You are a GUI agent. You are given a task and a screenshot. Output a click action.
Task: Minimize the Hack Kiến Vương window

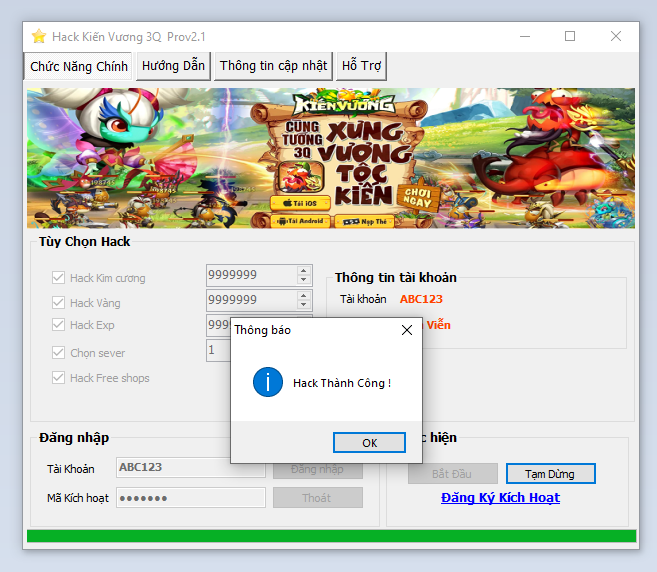coord(525,36)
